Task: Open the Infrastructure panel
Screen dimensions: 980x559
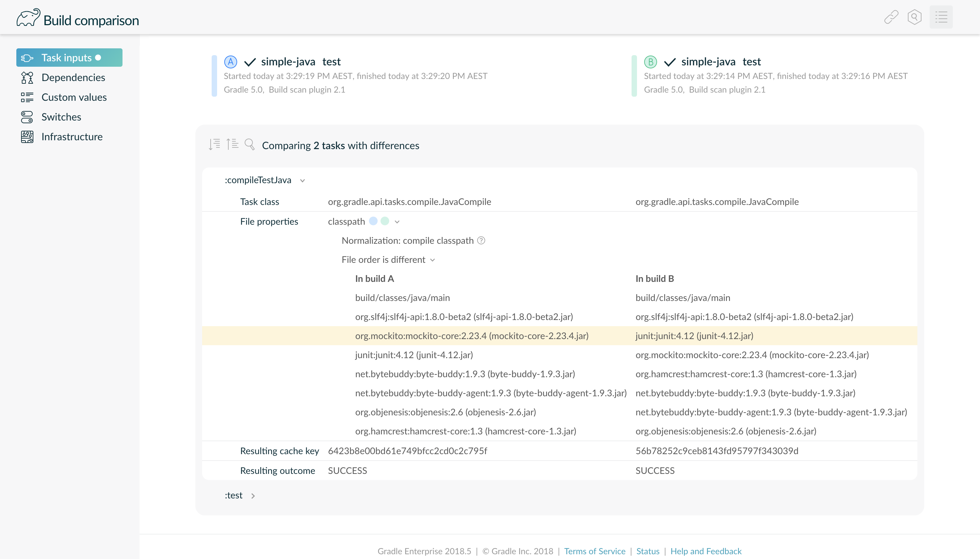Action: click(27, 137)
